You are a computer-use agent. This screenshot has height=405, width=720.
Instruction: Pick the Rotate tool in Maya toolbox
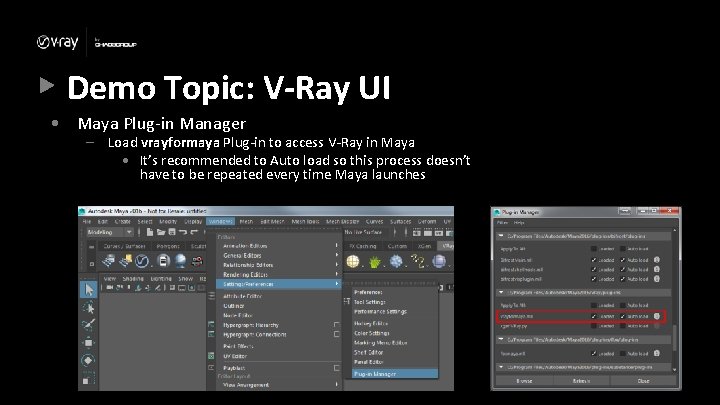pyautogui.click(x=89, y=360)
